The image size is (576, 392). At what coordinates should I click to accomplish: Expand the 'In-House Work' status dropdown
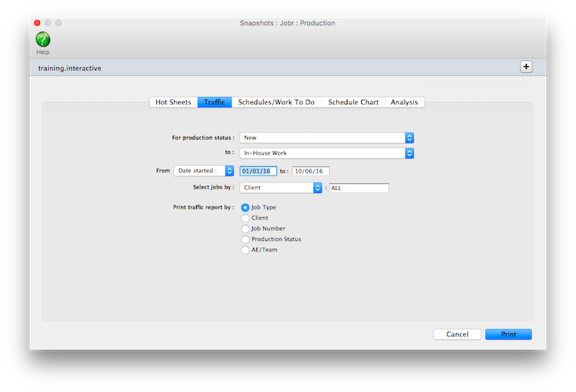pos(327,153)
